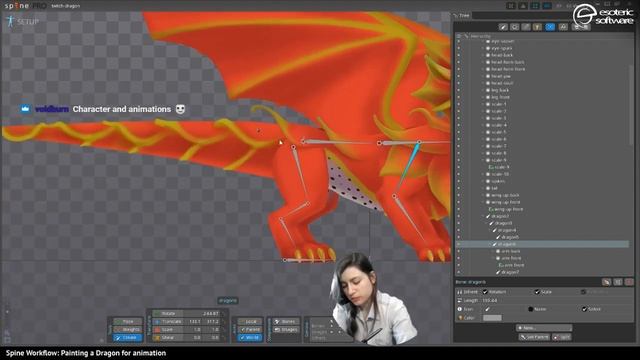Toggle the bones filter icon in tree toolbar
The height and width of the screenshot is (360, 640).
coord(503,27)
